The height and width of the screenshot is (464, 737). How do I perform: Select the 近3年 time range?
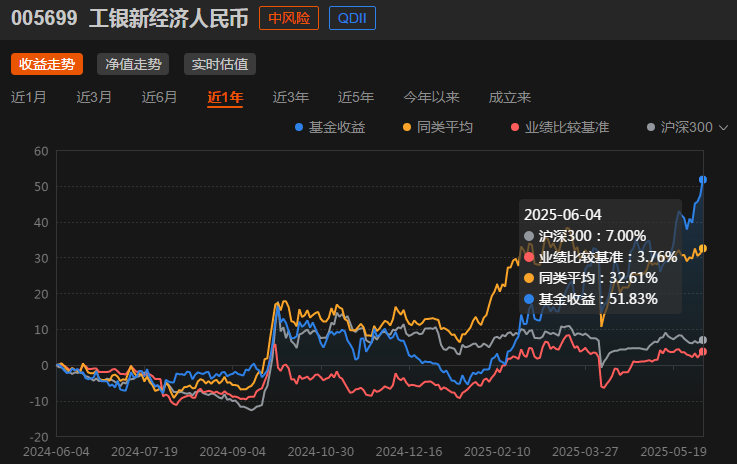tap(290, 97)
